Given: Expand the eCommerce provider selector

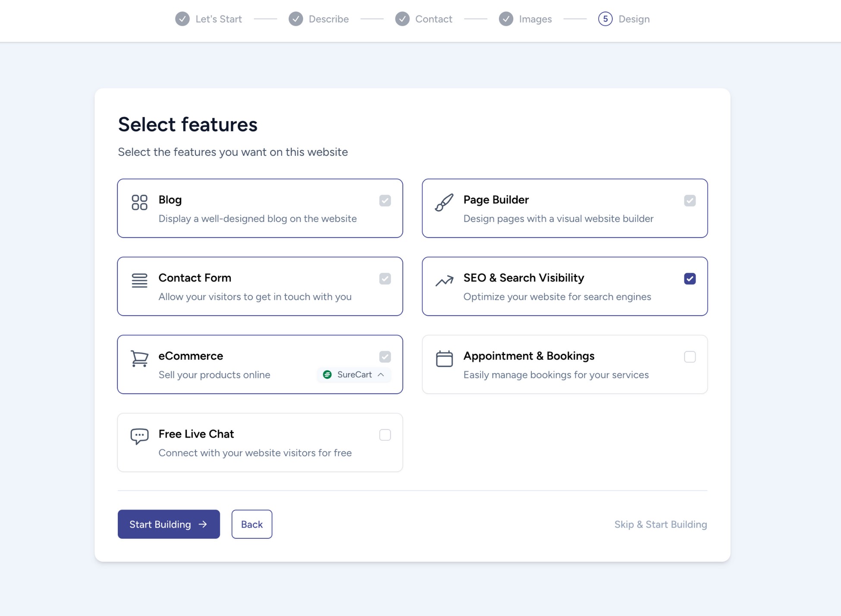Looking at the screenshot, I should pyautogui.click(x=354, y=374).
